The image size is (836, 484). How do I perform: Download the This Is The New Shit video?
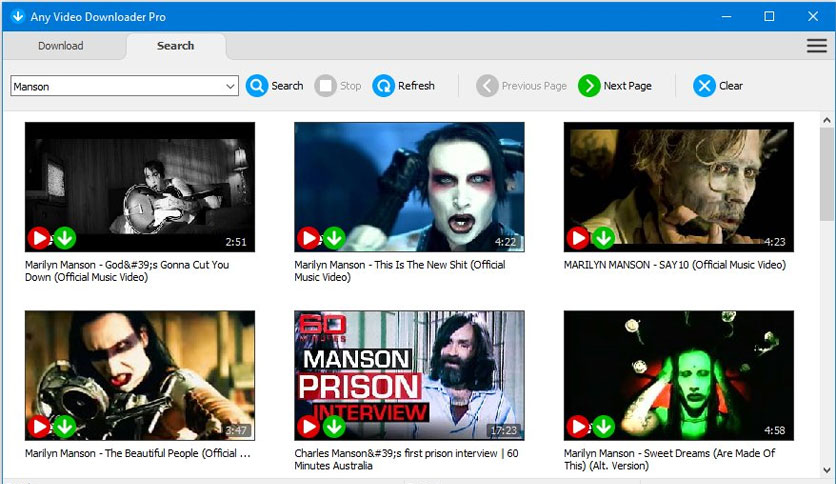click(334, 238)
